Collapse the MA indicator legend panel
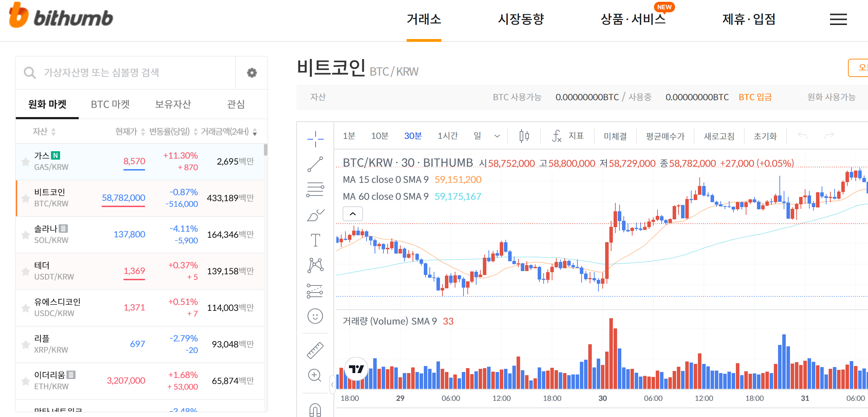The image size is (868, 417). [352, 213]
